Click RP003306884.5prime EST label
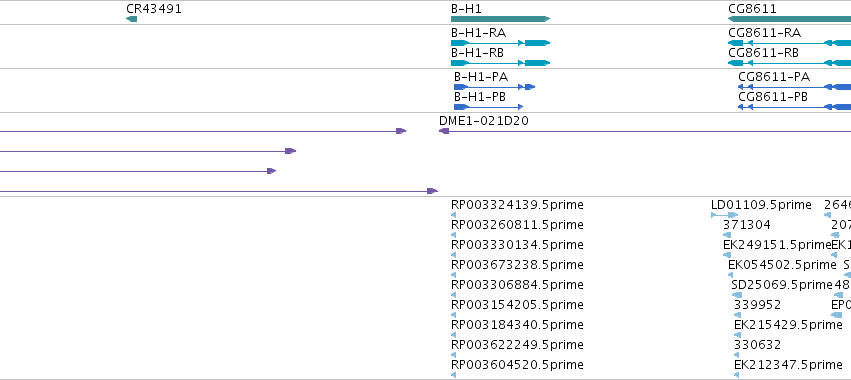This screenshot has width=851, height=380. tap(517, 284)
